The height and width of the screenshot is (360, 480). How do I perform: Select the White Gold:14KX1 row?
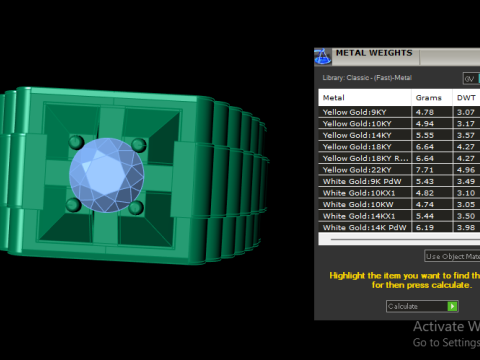click(399, 216)
